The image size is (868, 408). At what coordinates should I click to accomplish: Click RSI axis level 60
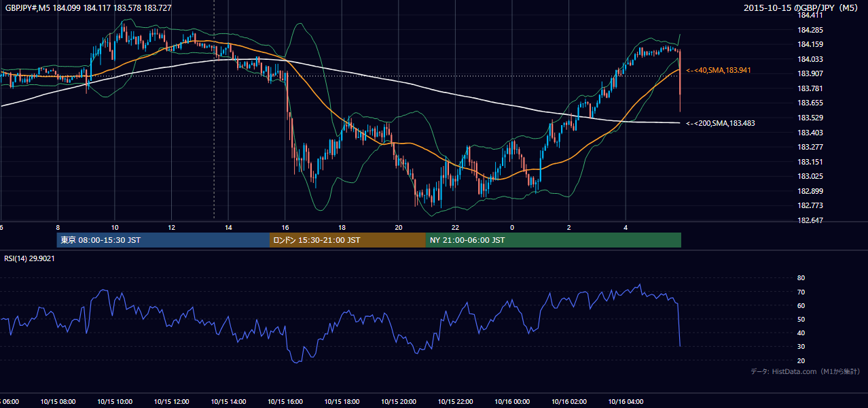[801, 305]
